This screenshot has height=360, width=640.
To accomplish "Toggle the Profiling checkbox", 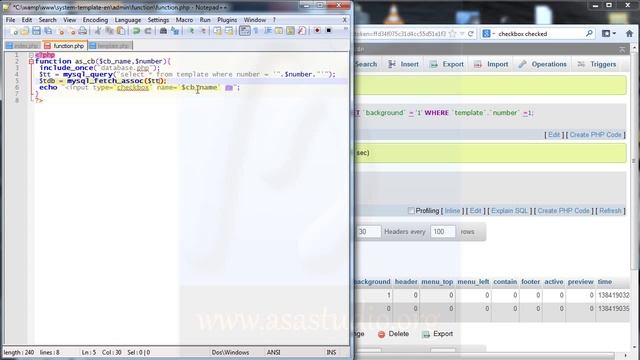I will [x=411, y=211].
